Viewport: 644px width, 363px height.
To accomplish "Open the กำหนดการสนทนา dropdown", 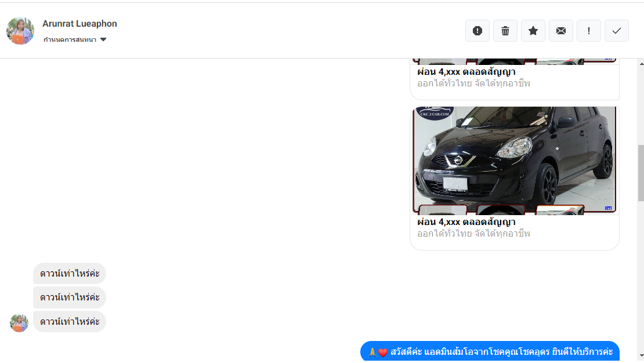I will click(75, 39).
